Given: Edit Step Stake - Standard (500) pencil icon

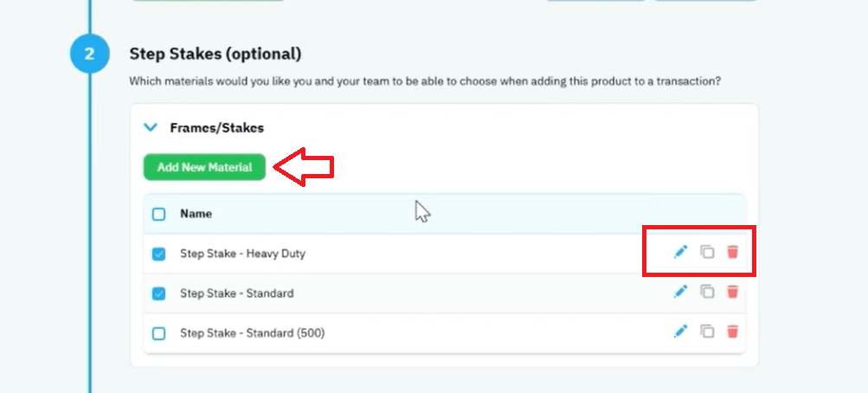Looking at the screenshot, I should pyautogui.click(x=680, y=332).
